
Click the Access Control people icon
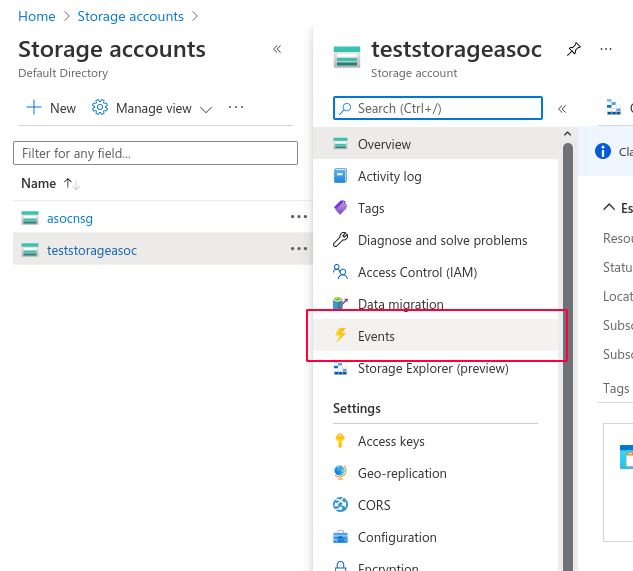pyautogui.click(x=340, y=272)
